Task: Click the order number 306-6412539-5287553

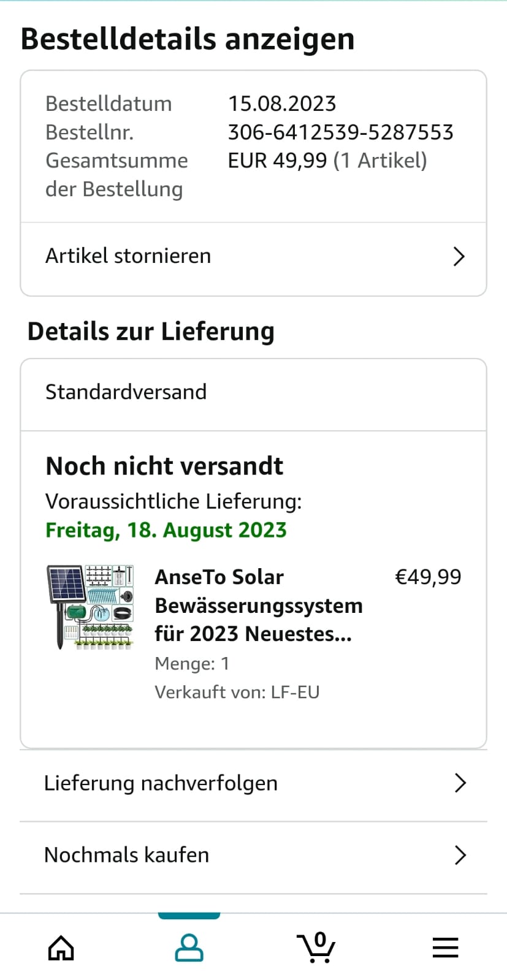Action: (x=340, y=132)
